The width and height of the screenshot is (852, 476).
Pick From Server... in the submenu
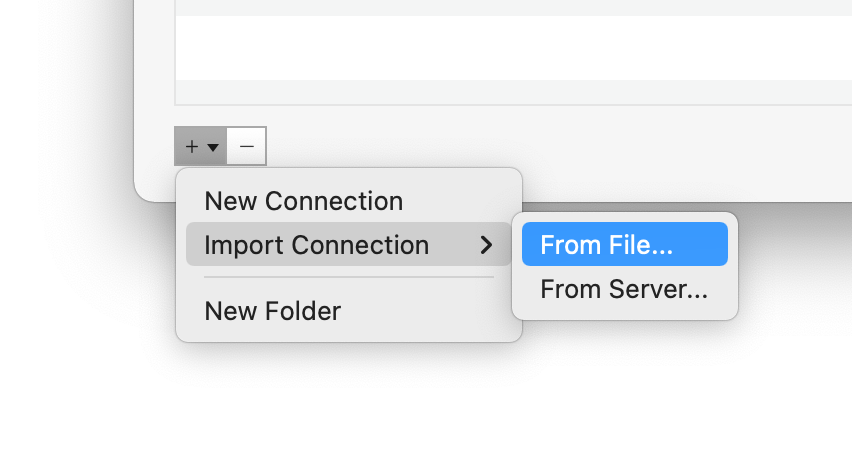tap(623, 290)
